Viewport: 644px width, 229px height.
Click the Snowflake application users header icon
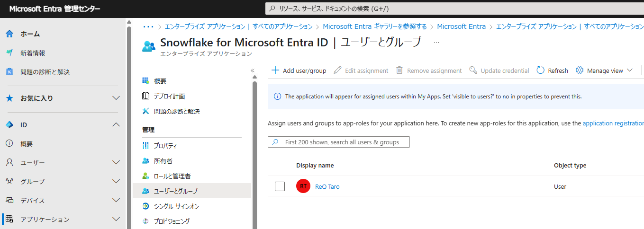(x=149, y=46)
